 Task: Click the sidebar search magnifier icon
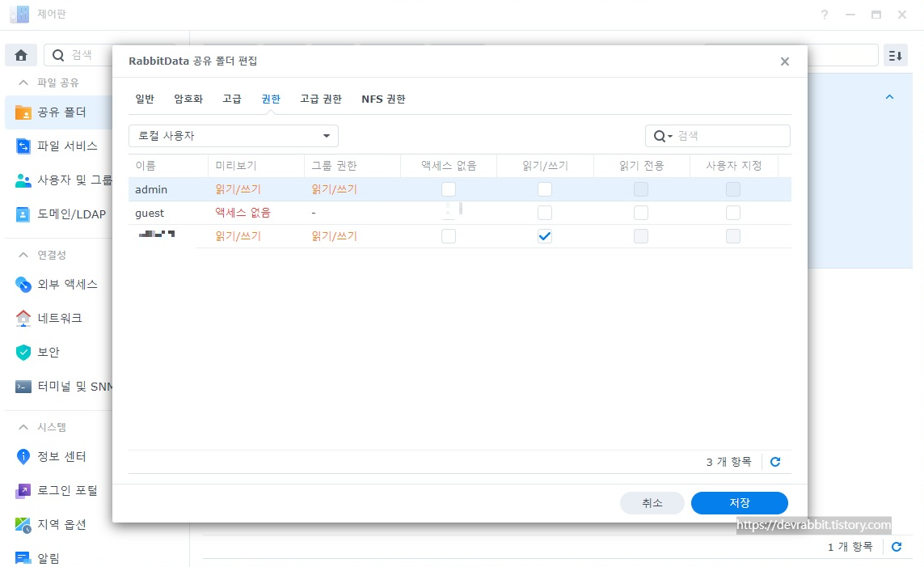tap(58, 55)
